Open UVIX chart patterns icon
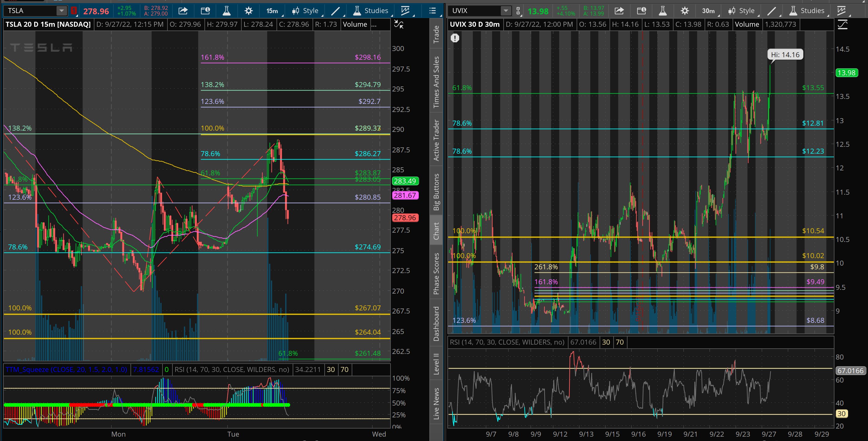This screenshot has height=441, width=868. 841,11
